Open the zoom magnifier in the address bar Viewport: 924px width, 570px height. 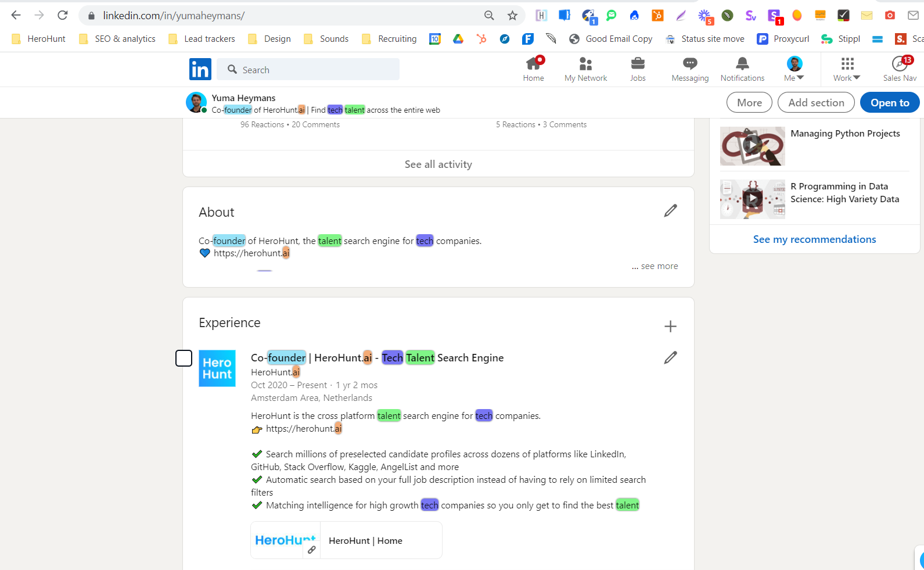(x=489, y=16)
